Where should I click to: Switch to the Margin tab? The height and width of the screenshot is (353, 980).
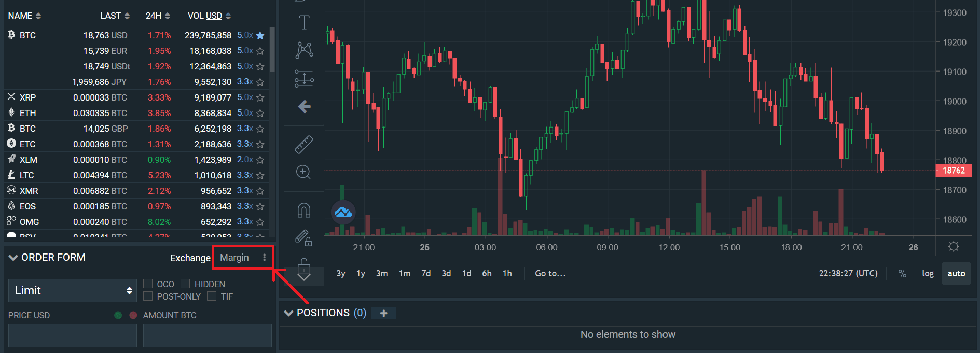point(234,258)
